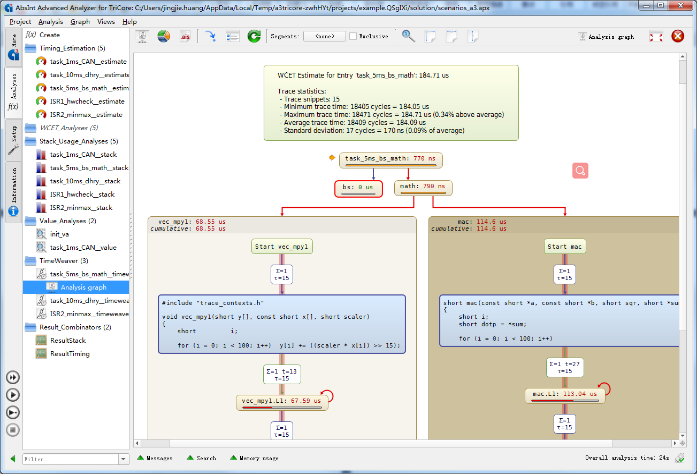Image resolution: width=697 pixels, height=474 pixels.
Task: Click the init_va value analysis icon
Action: click(41, 234)
